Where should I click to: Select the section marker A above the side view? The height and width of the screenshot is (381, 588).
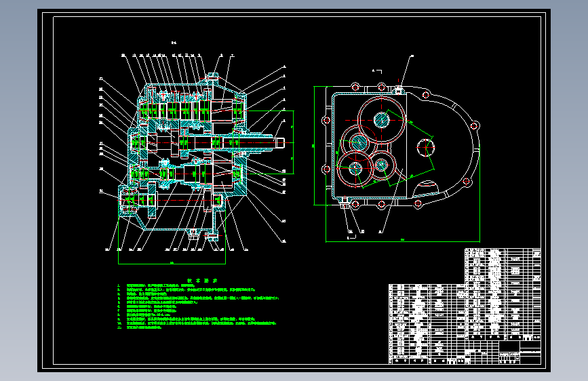(x=377, y=71)
